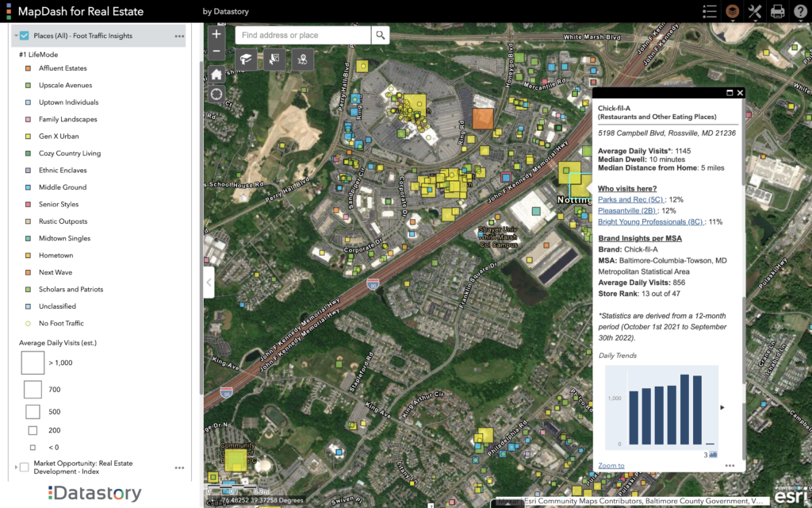Click the Gen X Urban legend swatch
This screenshot has width=812, height=508.
click(29, 137)
